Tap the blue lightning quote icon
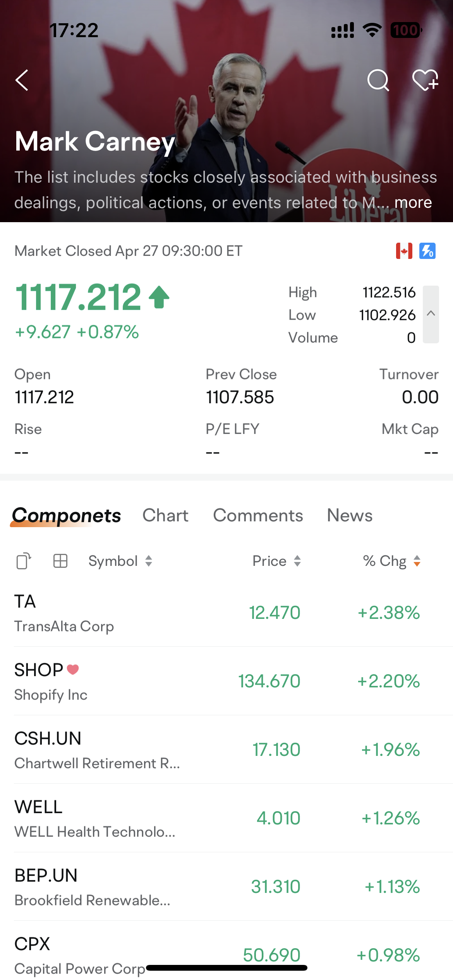Screen dimensions: 453x980 [427, 251]
